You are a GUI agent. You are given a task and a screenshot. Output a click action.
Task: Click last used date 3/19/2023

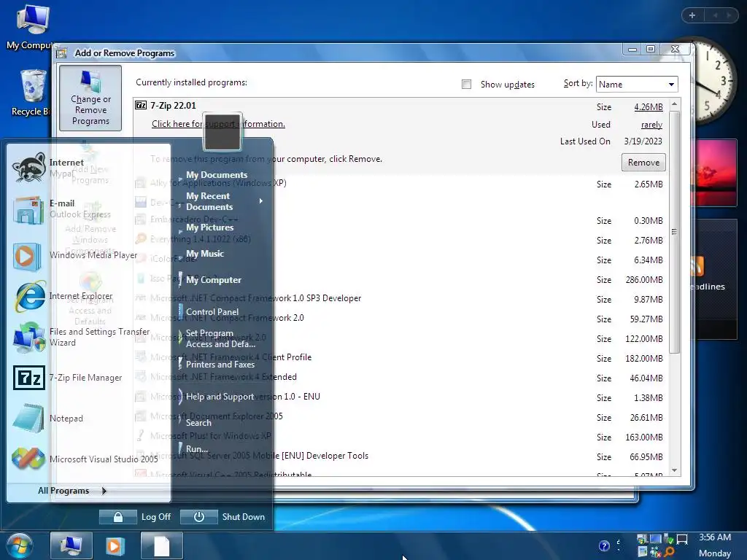tap(643, 141)
